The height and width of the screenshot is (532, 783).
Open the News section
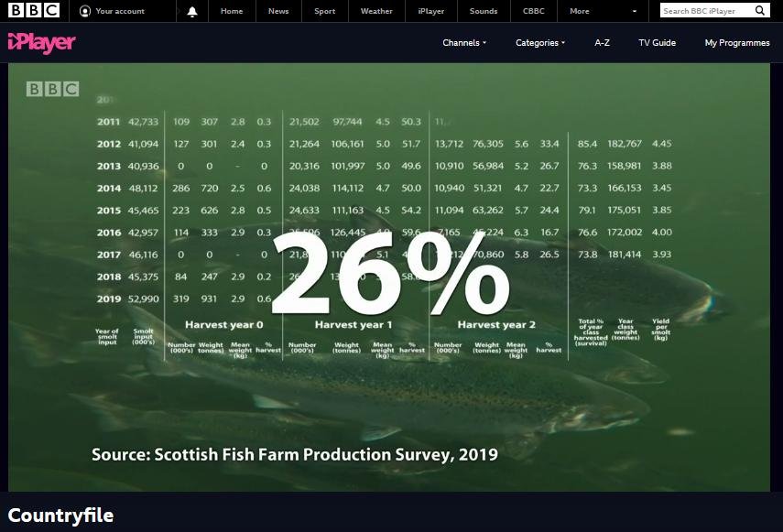tap(277, 11)
